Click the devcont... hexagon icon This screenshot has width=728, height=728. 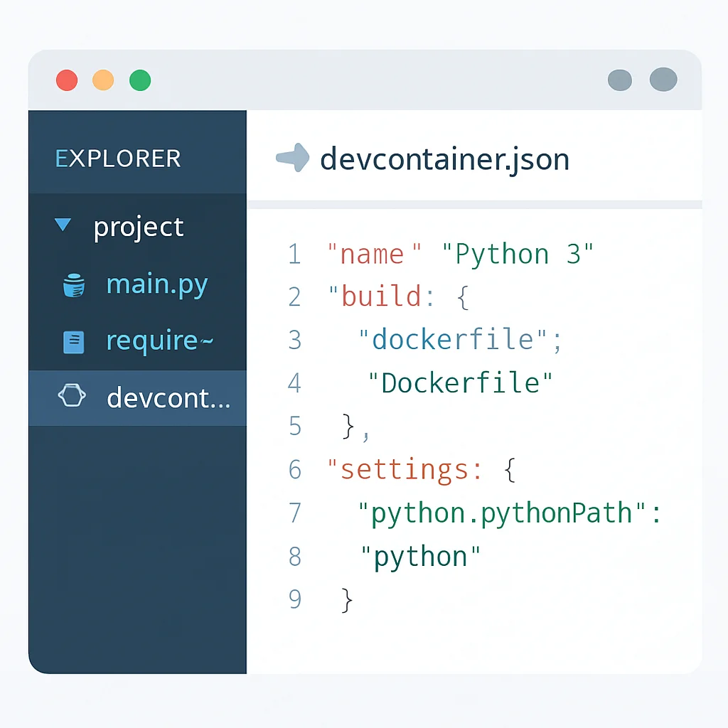click(72, 395)
